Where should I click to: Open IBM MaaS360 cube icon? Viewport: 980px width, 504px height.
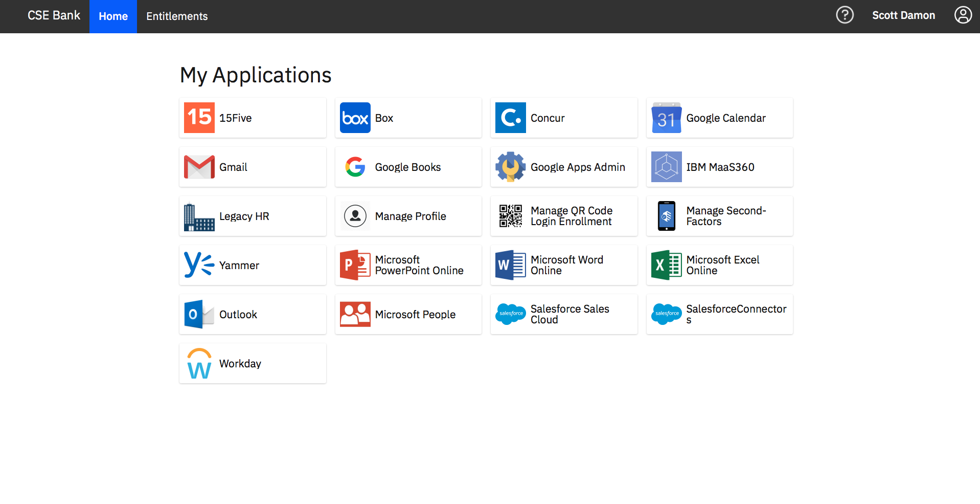click(x=667, y=167)
